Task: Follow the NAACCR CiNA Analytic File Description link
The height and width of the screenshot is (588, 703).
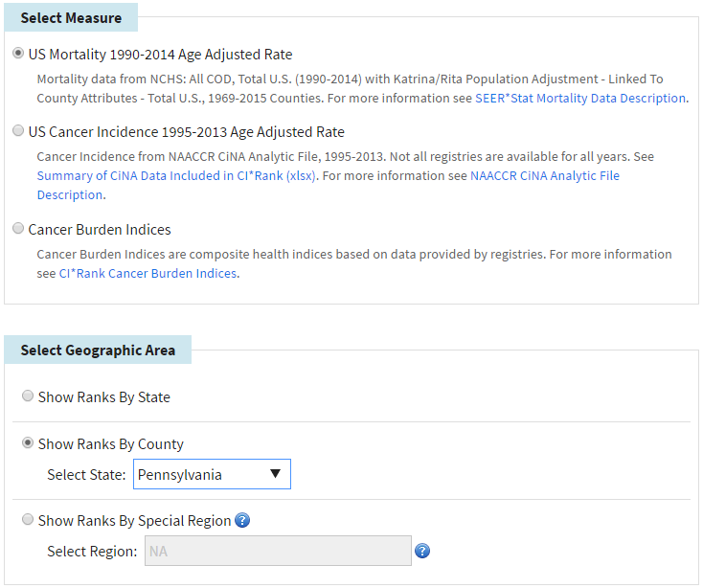Action: tap(544, 175)
